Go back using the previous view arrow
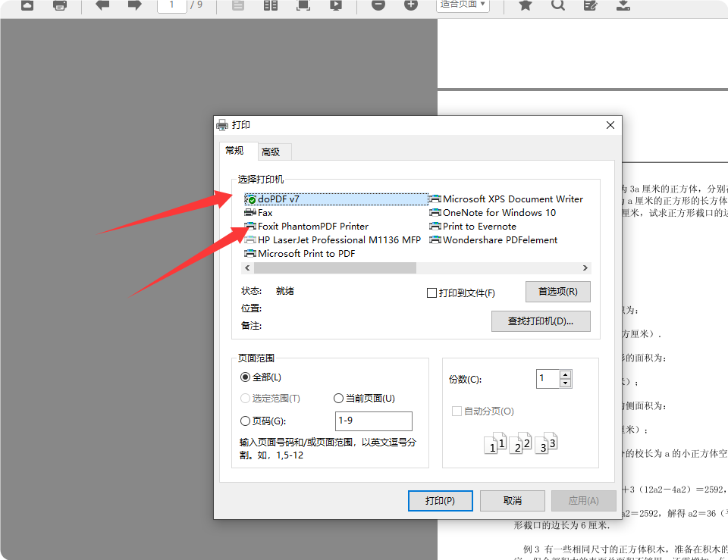Screen dimensions: 728x560 [102, 7]
